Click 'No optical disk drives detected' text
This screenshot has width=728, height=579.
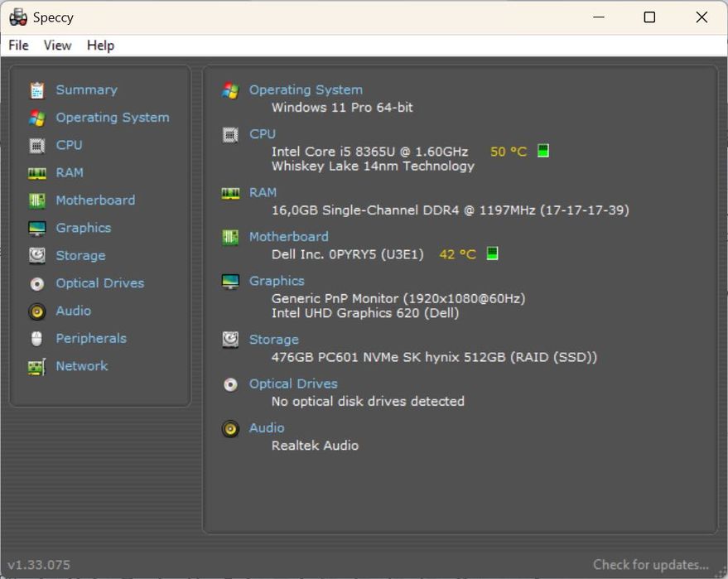click(368, 401)
